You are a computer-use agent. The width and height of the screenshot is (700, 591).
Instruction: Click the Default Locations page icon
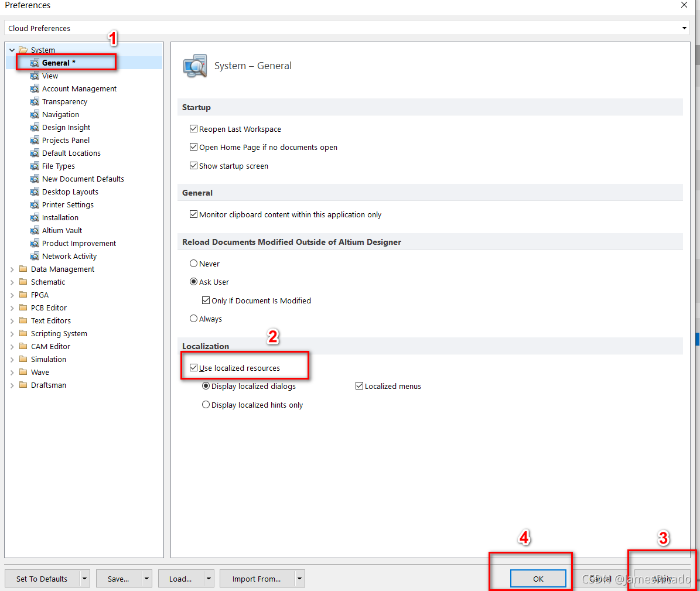pyautogui.click(x=35, y=153)
